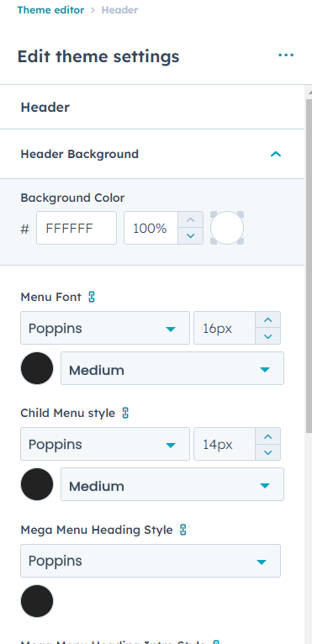Click the link icon beside Child Menu style
The width and height of the screenshot is (312, 644).
point(125,413)
